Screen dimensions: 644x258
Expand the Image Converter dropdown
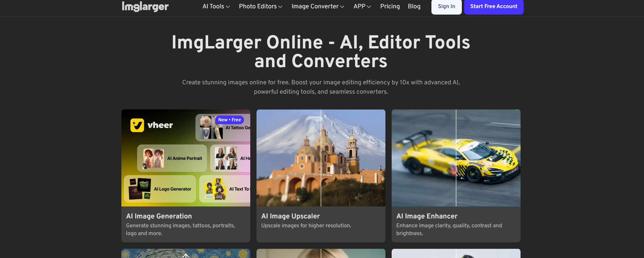click(x=317, y=6)
